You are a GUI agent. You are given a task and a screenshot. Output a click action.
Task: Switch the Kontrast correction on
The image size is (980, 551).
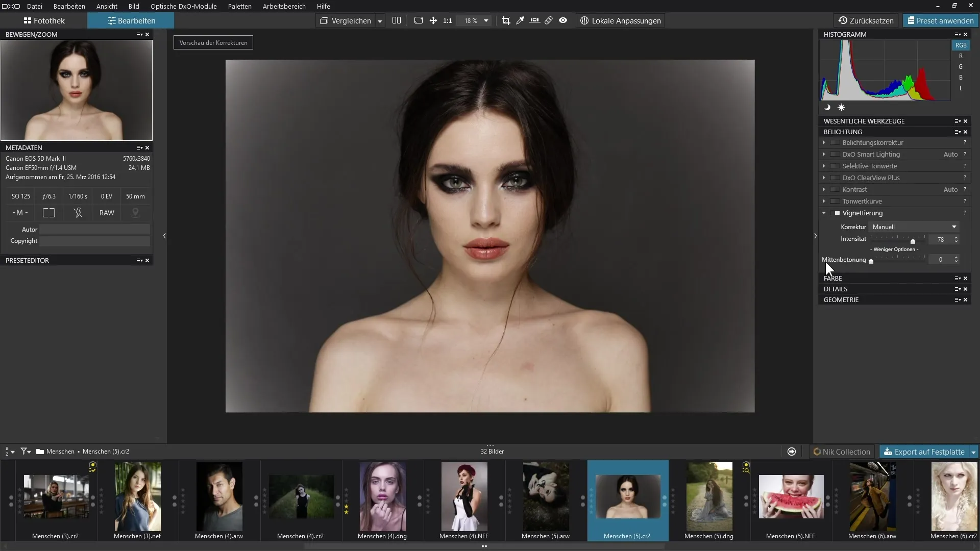tap(835, 190)
